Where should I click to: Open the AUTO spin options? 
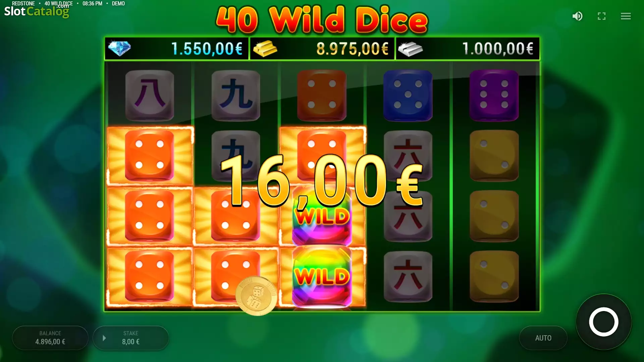tap(543, 338)
